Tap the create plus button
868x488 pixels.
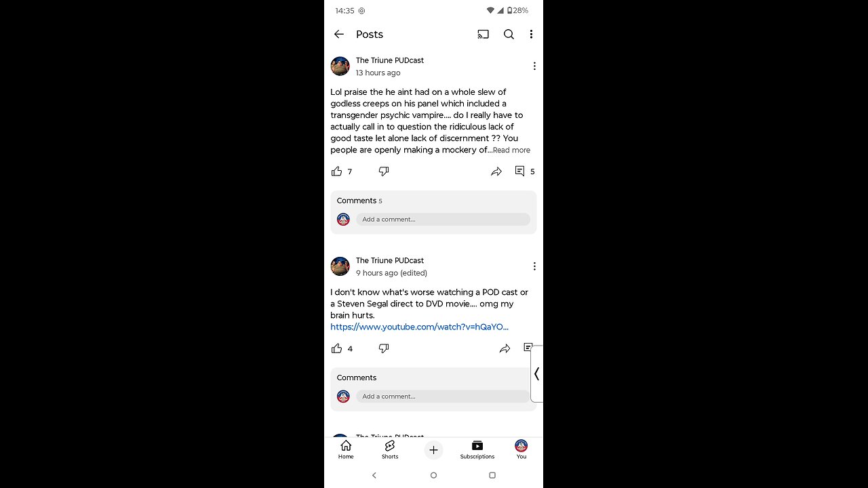(x=433, y=450)
